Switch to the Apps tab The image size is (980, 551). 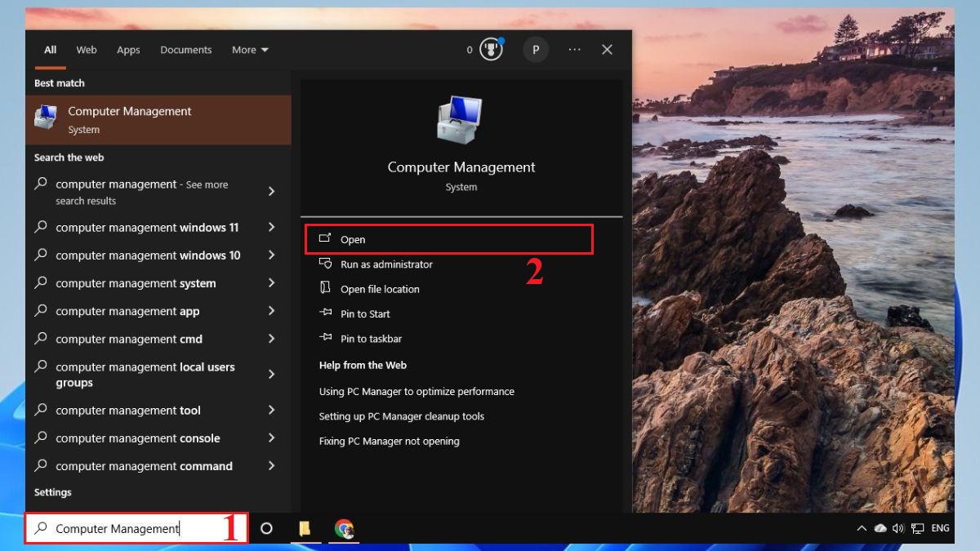coord(128,50)
